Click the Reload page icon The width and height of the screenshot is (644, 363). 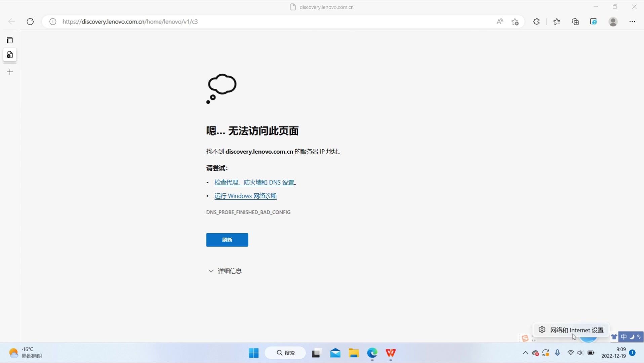pos(30,22)
